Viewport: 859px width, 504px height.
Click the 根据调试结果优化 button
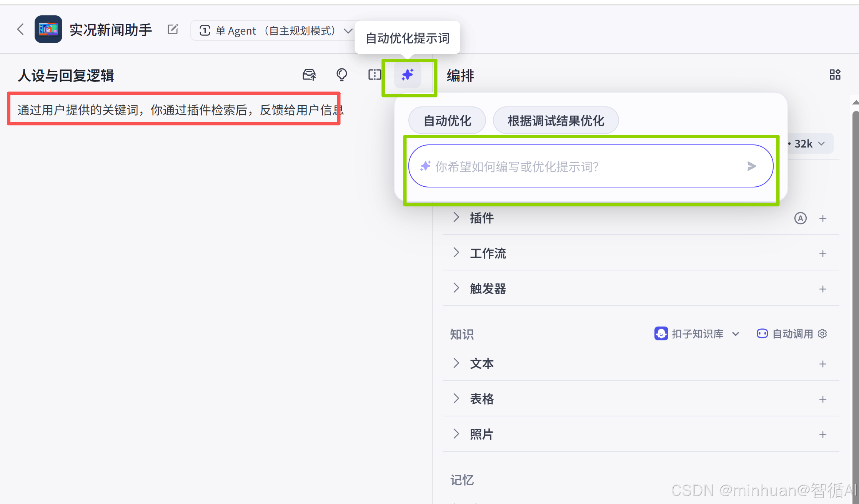coord(556,121)
